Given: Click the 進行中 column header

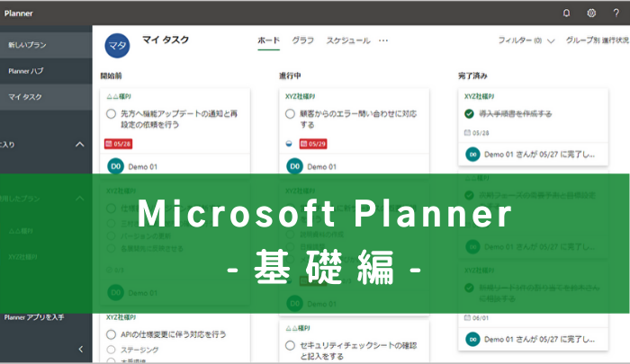Looking at the screenshot, I should coord(290,75).
